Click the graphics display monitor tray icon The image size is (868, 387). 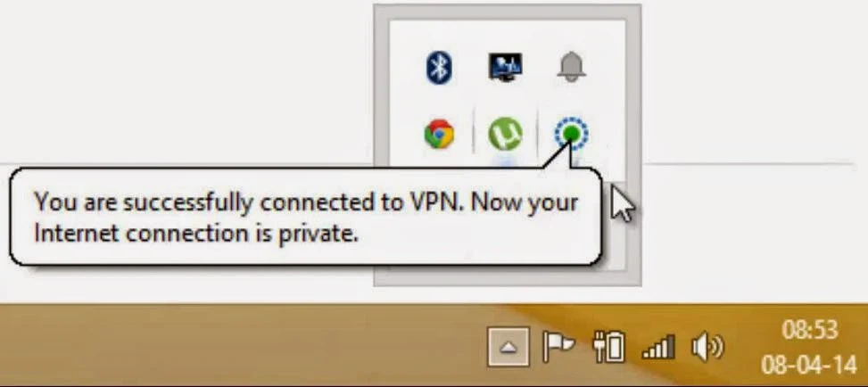506,67
